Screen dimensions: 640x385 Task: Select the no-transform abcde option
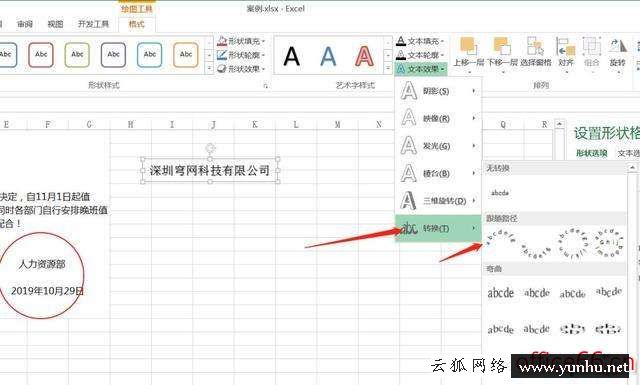[500, 193]
